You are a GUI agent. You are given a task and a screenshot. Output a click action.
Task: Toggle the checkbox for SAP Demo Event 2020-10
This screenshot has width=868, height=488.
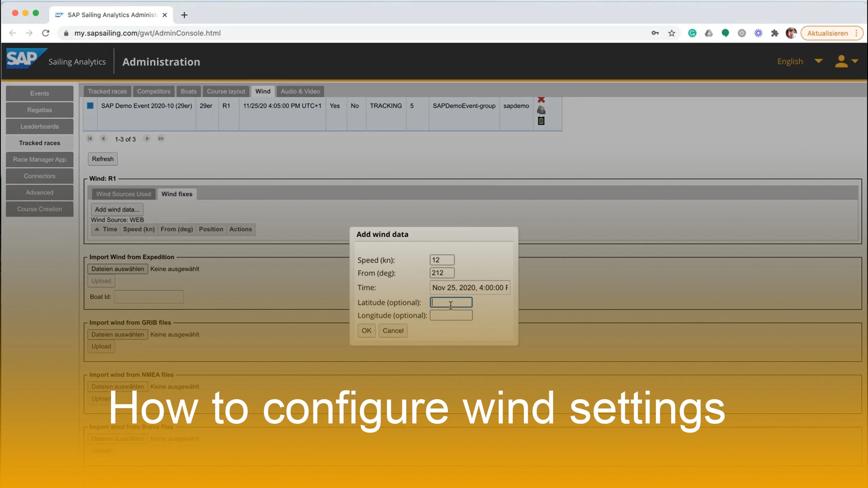click(x=90, y=106)
